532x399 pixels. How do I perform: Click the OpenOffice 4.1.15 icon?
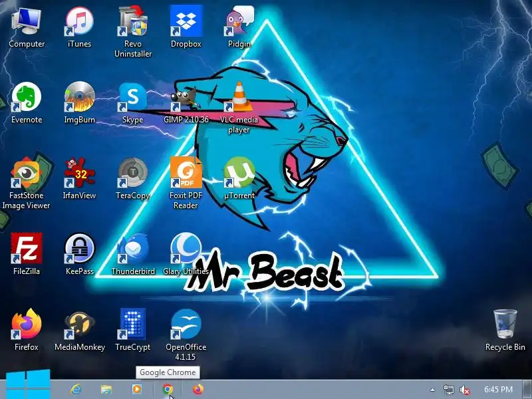pos(186,324)
